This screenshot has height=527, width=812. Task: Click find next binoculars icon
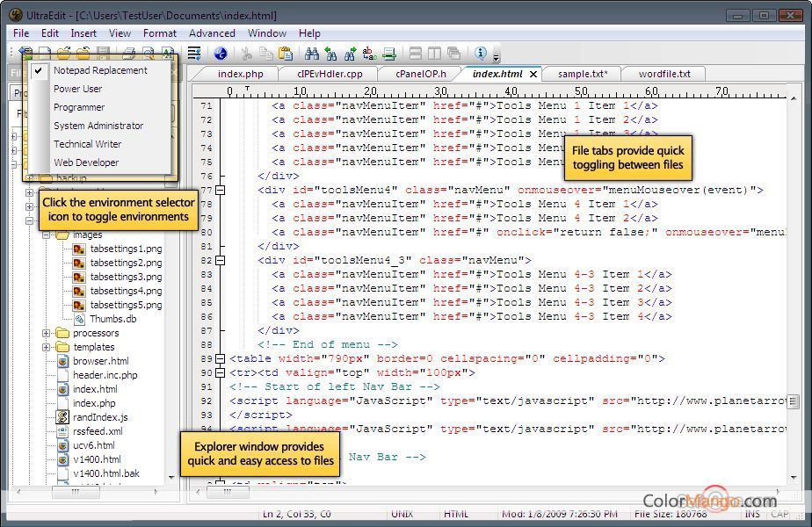(350, 53)
